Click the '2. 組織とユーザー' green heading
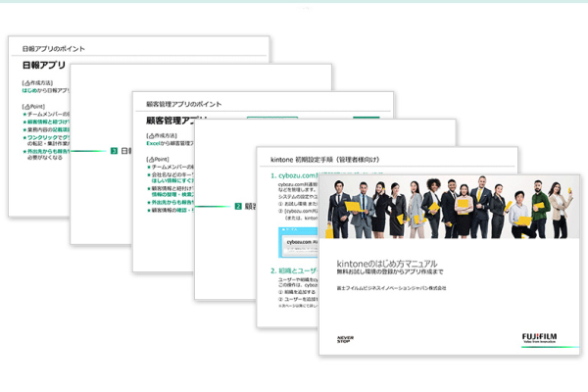Image resolution: width=588 pixels, height=392 pixels. [297, 269]
